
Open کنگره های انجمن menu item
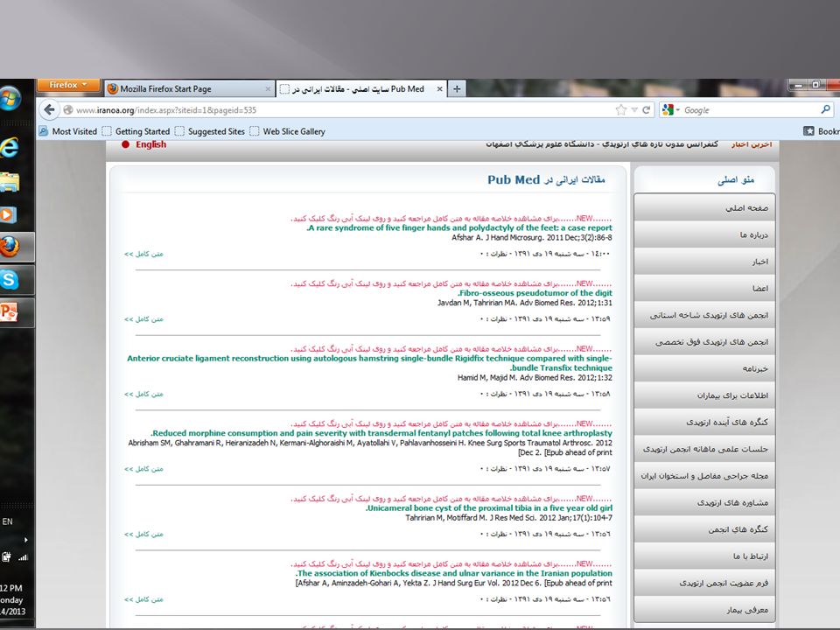704,528
